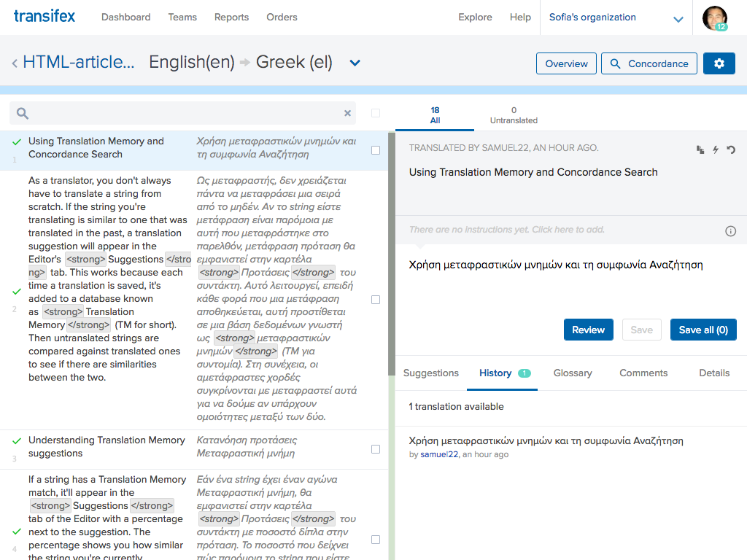
Task: Open settings with the gear button
Action: (x=719, y=63)
